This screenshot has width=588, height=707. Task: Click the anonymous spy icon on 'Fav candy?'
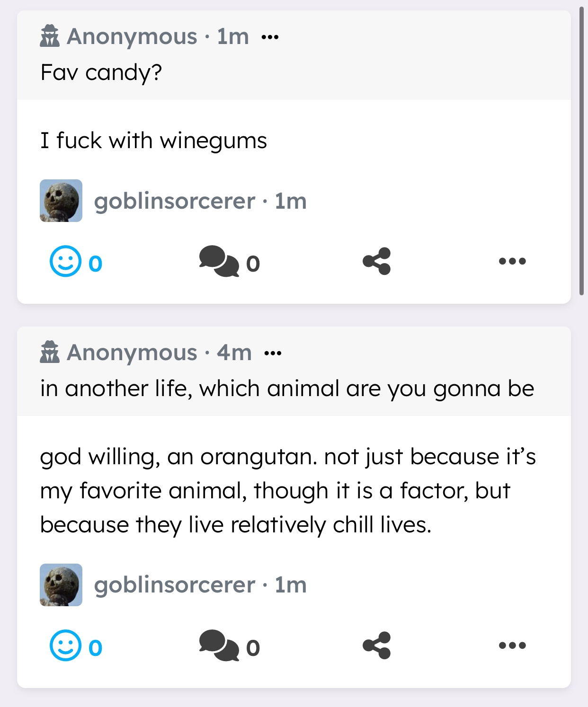[x=50, y=36]
